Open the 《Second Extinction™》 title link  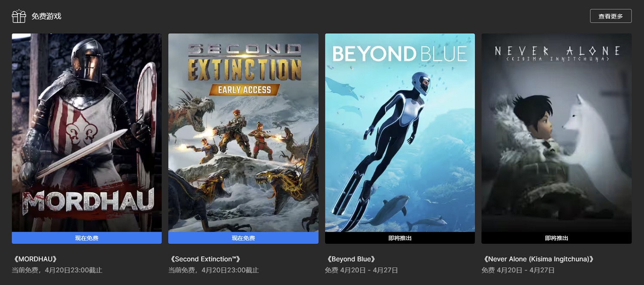tap(205, 259)
